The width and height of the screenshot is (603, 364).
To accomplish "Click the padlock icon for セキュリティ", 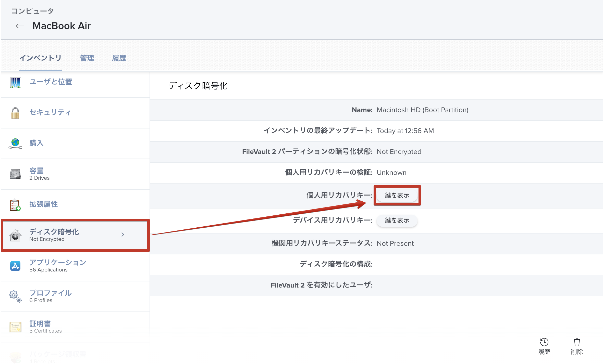I will [15, 113].
